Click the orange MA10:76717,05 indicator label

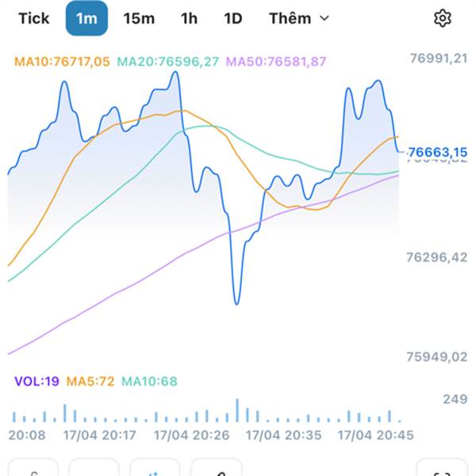[63, 60]
